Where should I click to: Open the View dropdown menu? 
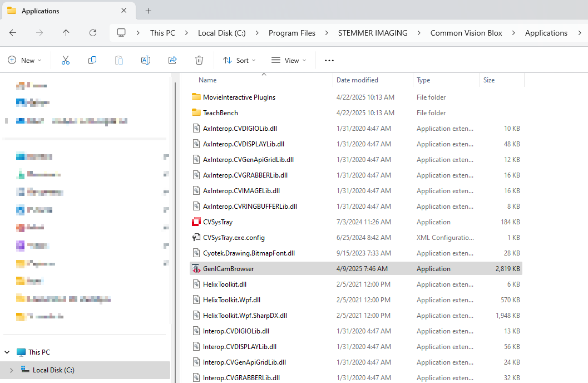[289, 60]
